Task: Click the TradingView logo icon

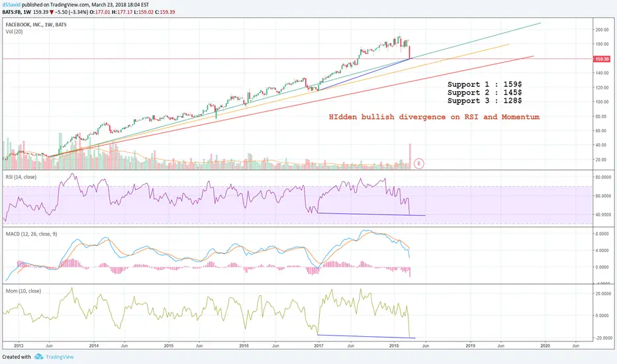Action: point(38,357)
